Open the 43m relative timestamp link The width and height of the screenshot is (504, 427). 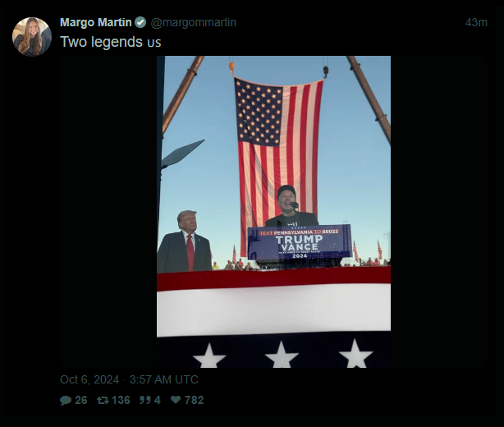pyautogui.click(x=476, y=22)
